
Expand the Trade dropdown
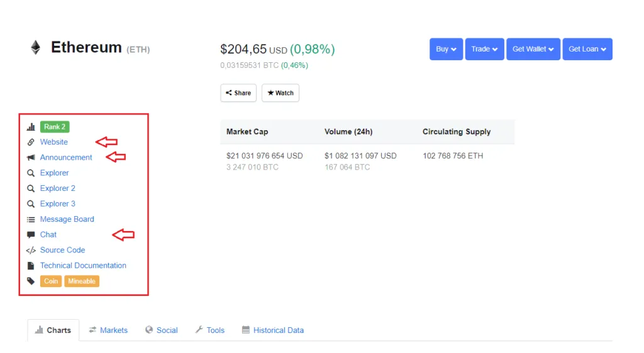(x=485, y=49)
